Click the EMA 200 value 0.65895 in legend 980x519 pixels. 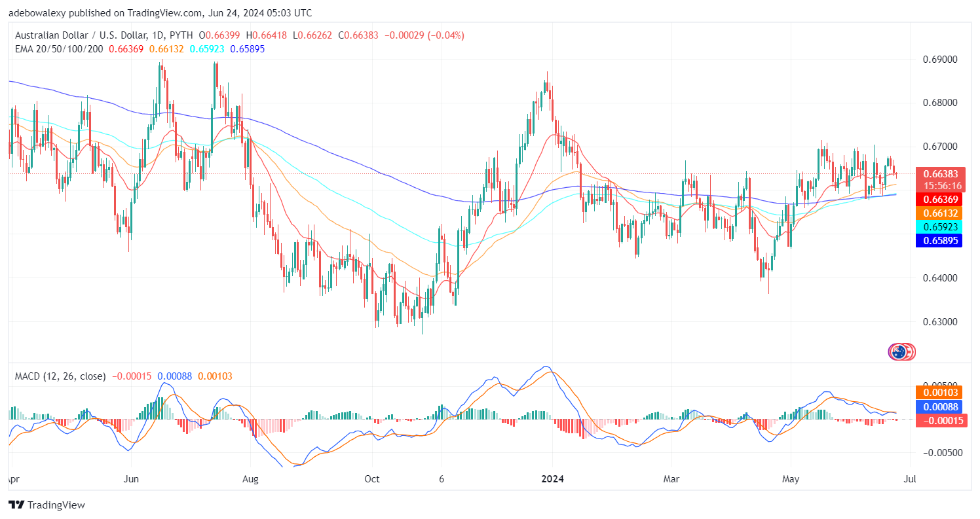tap(248, 48)
